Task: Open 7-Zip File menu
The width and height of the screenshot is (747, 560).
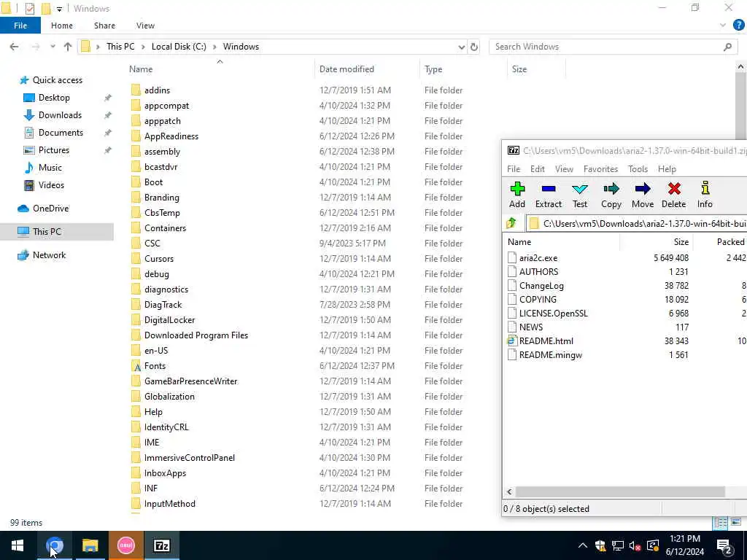Action: tap(514, 169)
